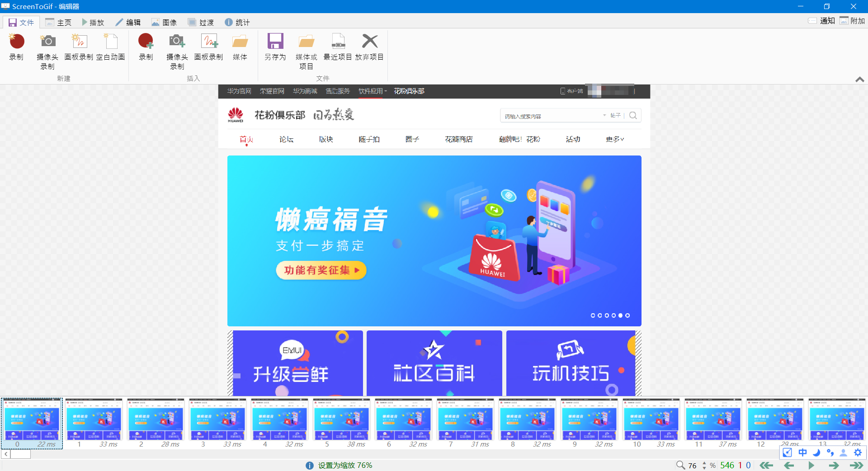Toggle IME half/full width moon icon
Screen dimensions: 868x471
click(816, 452)
